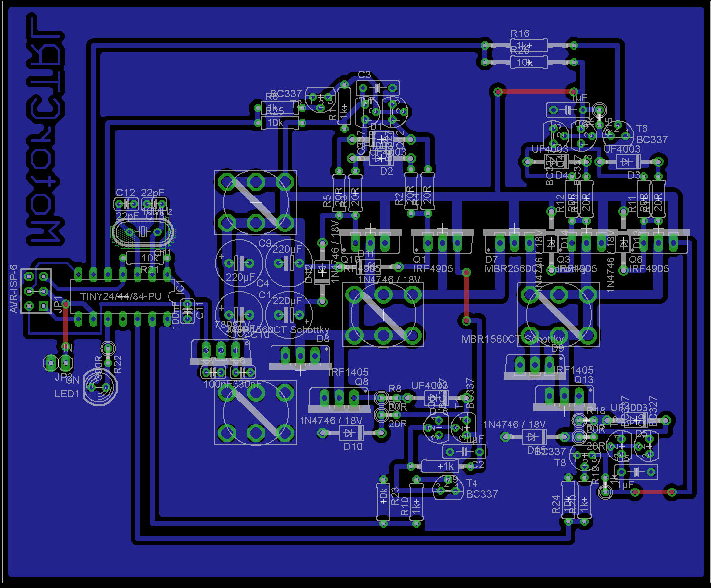
Task: Click the R5 resistor label
Action: point(327,201)
